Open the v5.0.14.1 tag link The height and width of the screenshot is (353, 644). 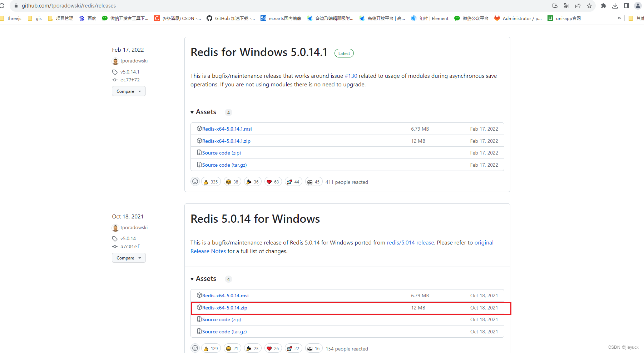[130, 72]
